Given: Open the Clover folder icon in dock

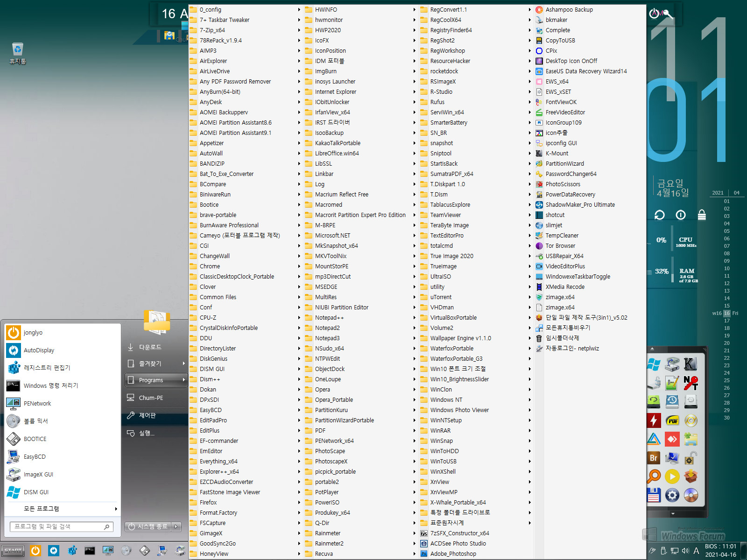Looking at the screenshot, I should 691,439.
